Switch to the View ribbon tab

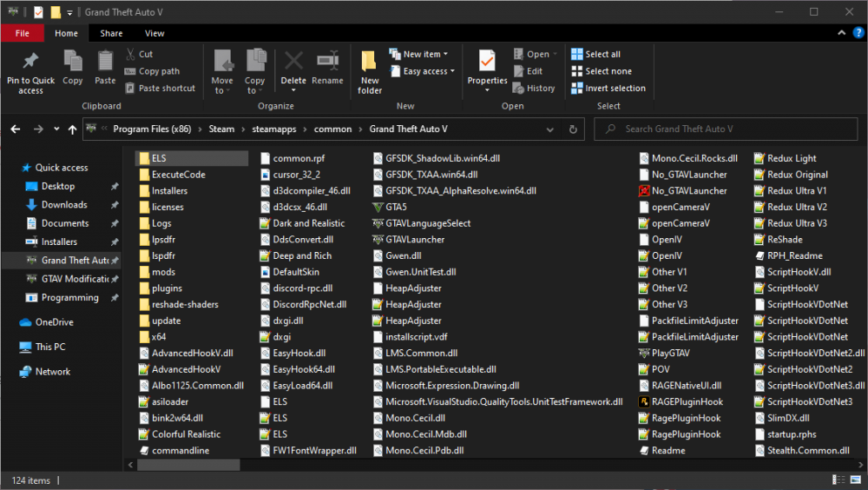[x=155, y=33]
